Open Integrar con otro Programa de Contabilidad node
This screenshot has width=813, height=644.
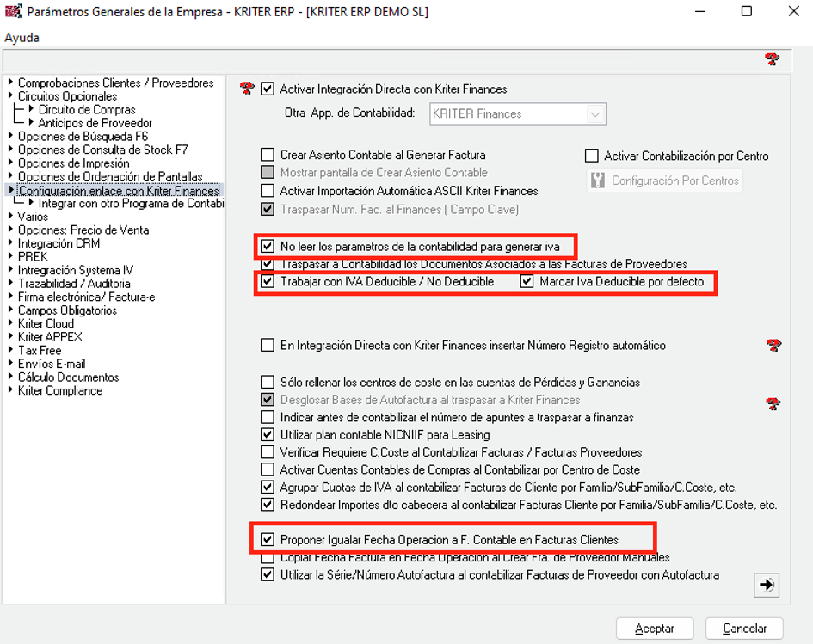click(x=131, y=204)
